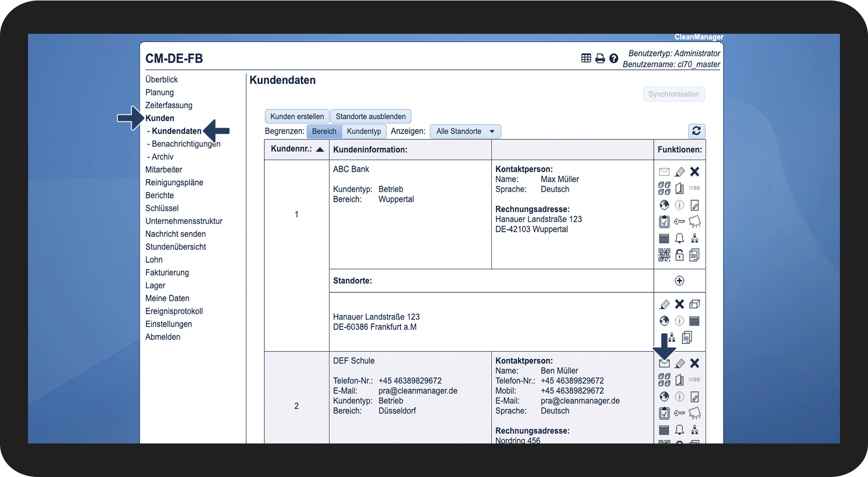
Task: Add a location with the plus icon
Action: (679, 281)
